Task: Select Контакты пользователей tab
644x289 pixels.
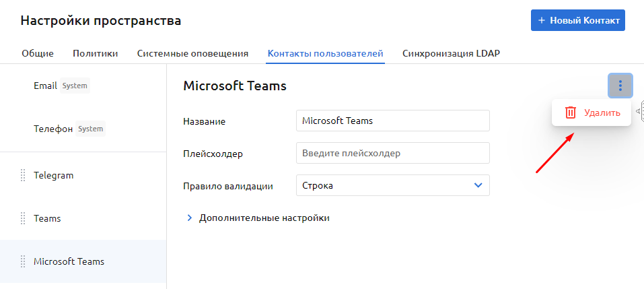Action: tap(325, 53)
